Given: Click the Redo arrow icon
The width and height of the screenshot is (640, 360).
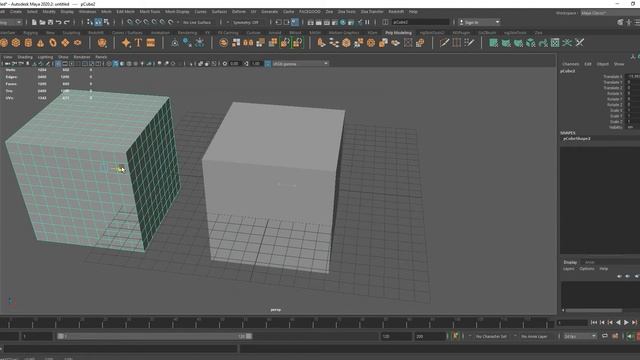Looking at the screenshot, I should tap(67, 22).
